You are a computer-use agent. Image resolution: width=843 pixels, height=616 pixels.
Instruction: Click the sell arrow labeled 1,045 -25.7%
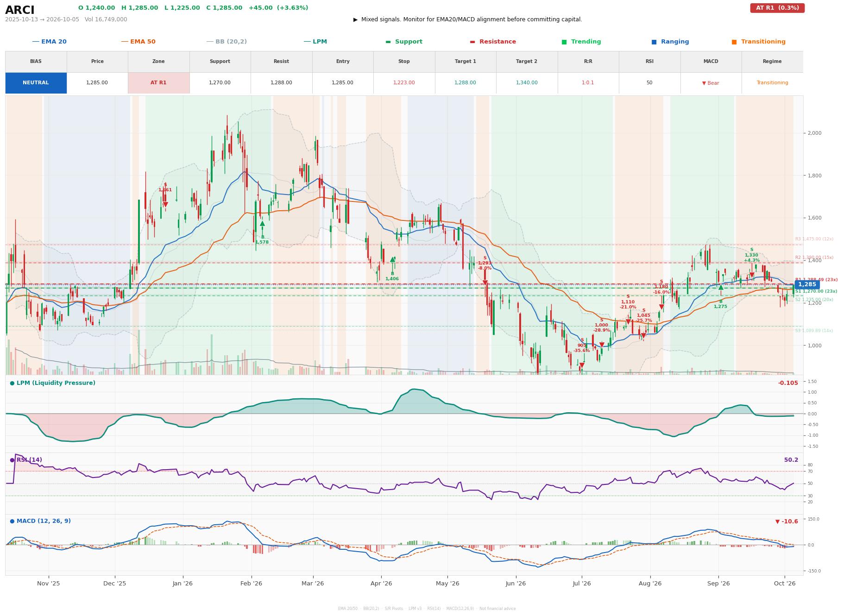click(x=643, y=335)
